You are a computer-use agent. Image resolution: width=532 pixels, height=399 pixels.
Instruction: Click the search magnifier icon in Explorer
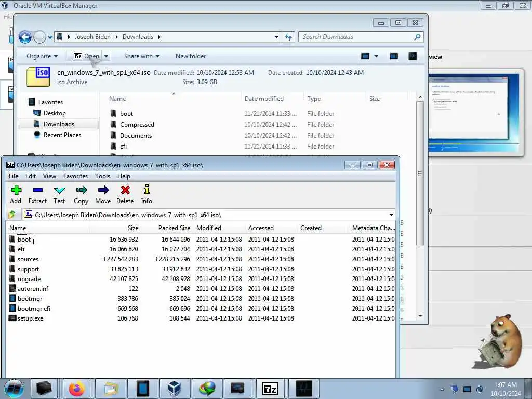pos(417,37)
